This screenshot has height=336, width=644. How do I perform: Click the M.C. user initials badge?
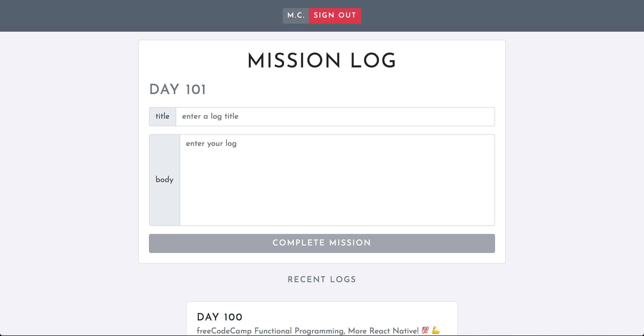(296, 16)
